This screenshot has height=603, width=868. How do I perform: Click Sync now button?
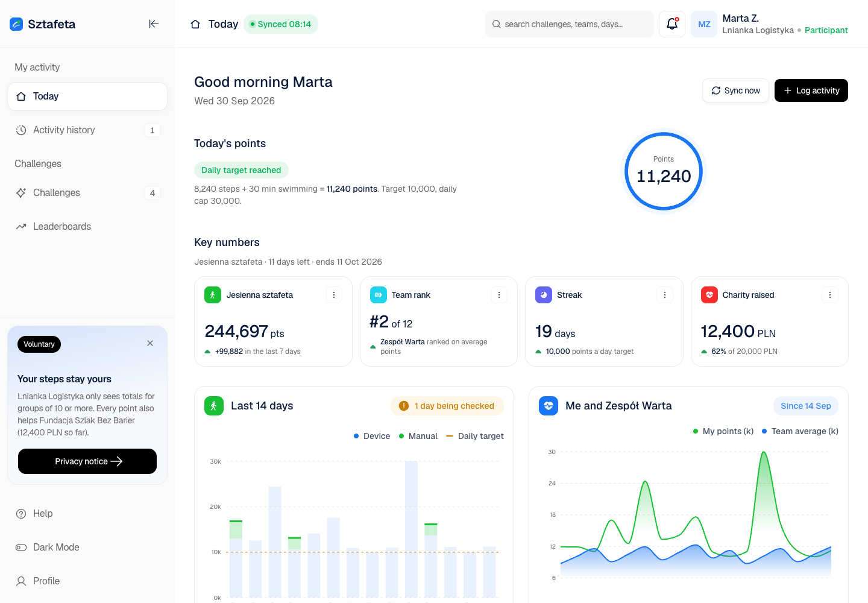[735, 90]
